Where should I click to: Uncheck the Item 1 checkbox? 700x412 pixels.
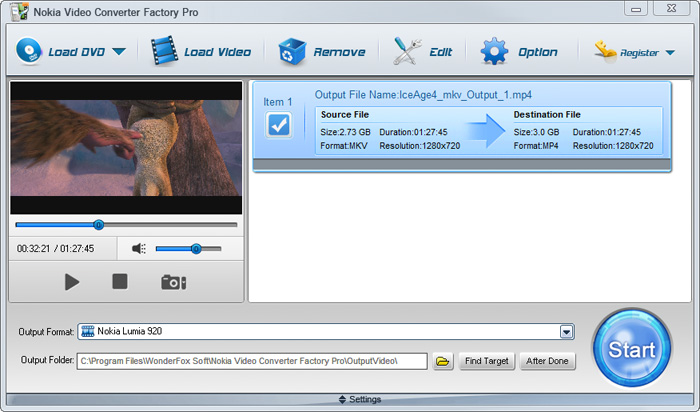click(x=279, y=125)
